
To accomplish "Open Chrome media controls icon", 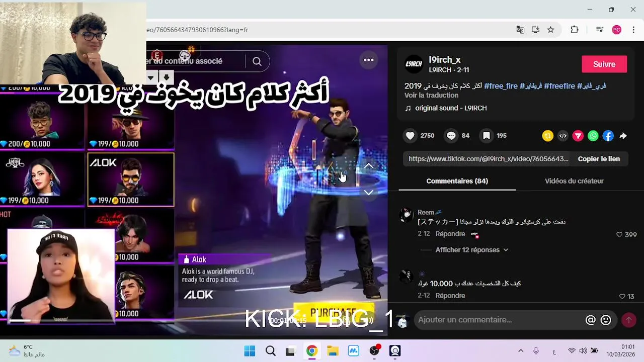I will [599, 30].
